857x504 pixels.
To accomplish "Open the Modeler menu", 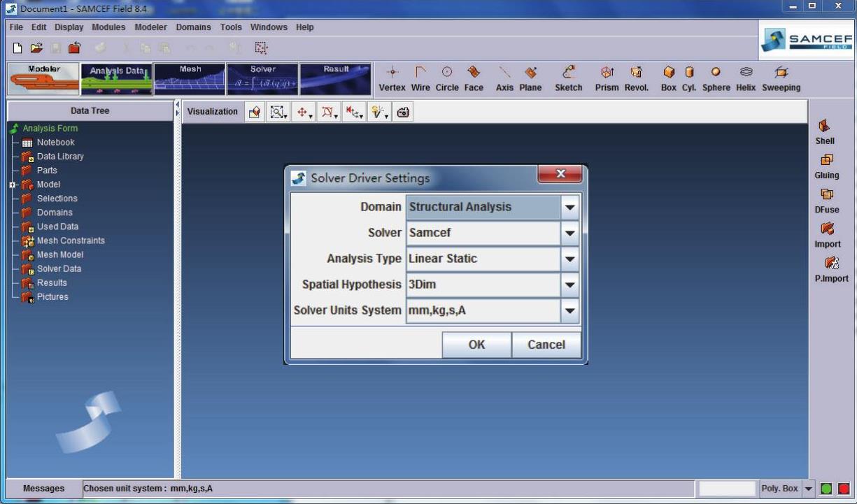I will point(150,27).
